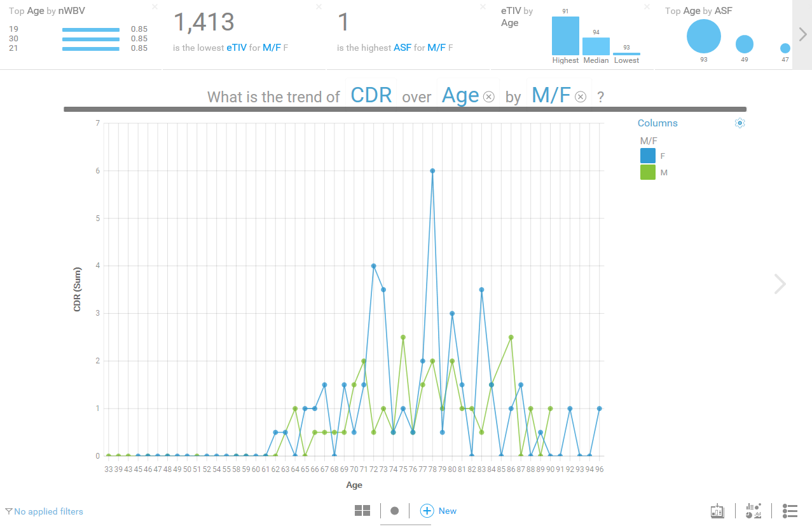This screenshot has height=526, width=812.
Task: Click the bubble labeled 49
Action: tap(745, 44)
